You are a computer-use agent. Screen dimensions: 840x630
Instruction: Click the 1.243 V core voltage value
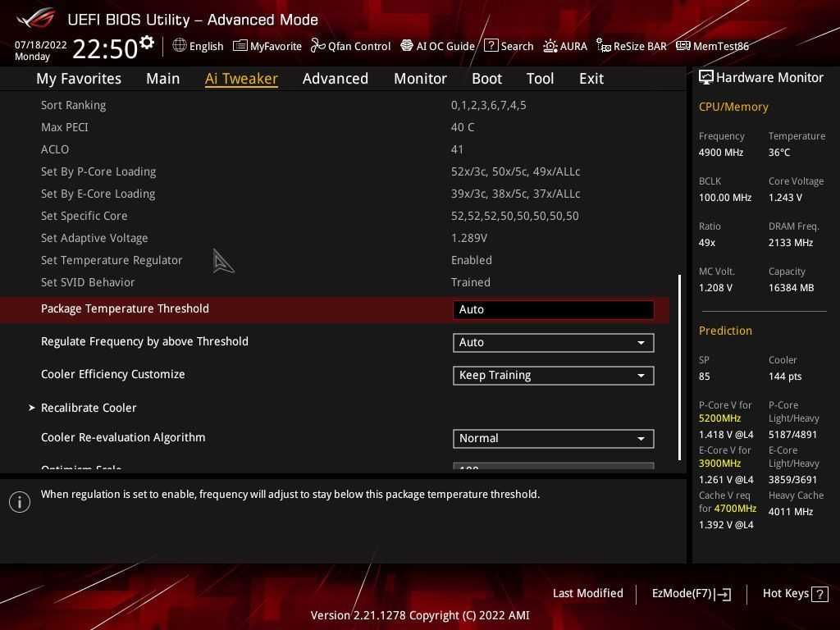[785, 198]
